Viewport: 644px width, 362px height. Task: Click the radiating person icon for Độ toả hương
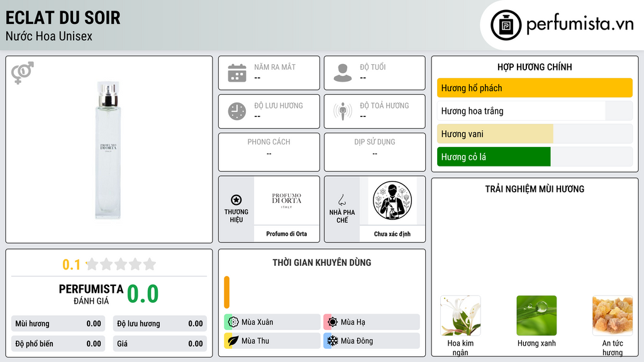pos(343,111)
